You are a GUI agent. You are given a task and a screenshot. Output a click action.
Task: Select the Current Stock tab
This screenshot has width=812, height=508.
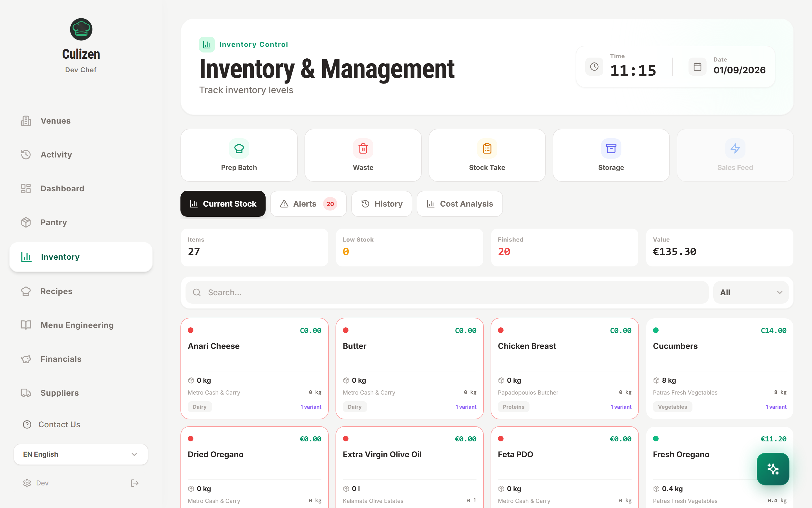click(223, 204)
